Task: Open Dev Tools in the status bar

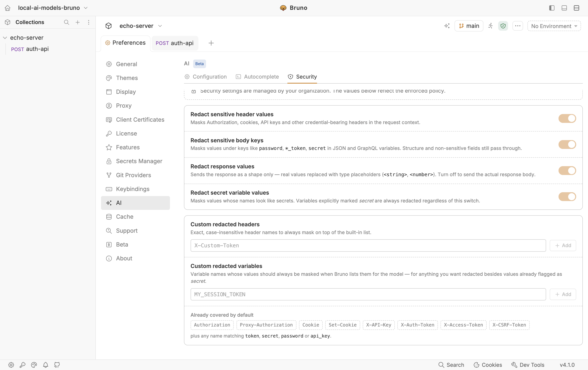Action: (x=528, y=365)
